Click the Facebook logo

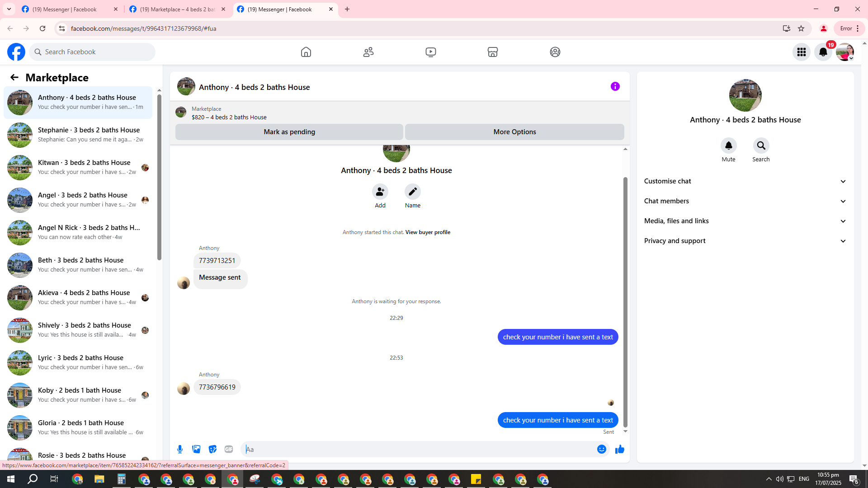tap(16, 52)
